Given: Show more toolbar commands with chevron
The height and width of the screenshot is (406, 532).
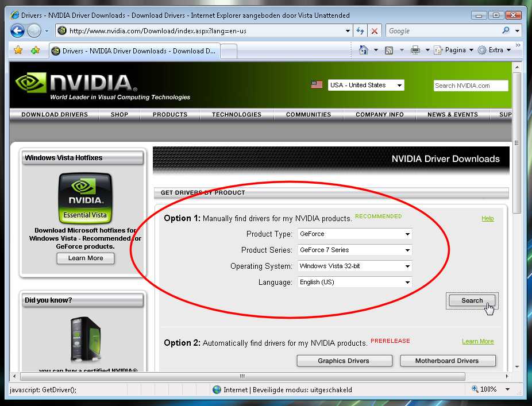Looking at the screenshot, I should [518, 45].
